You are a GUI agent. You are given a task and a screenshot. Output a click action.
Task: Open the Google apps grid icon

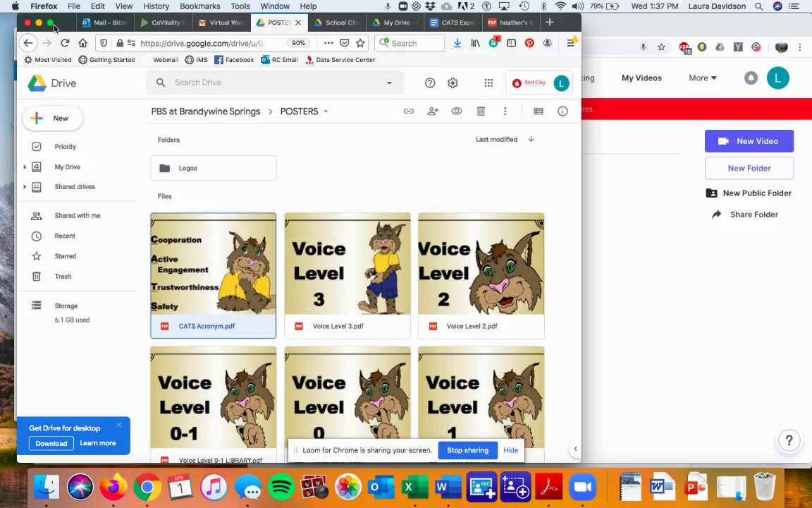pyautogui.click(x=488, y=83)
